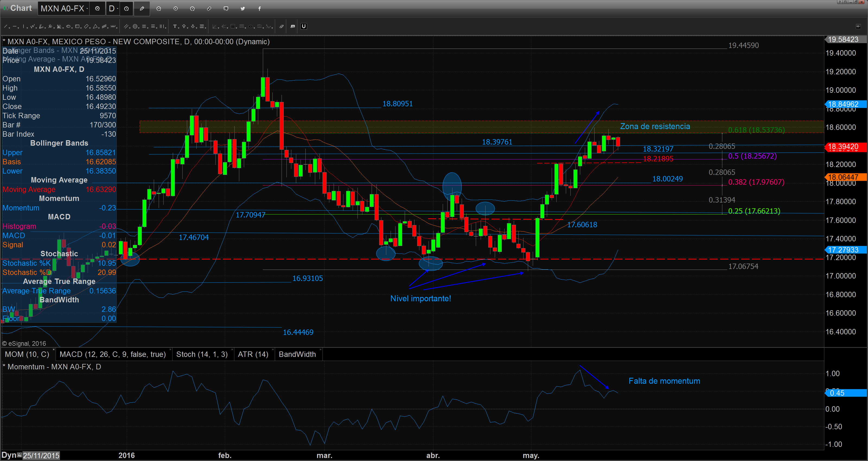
Task: Select the regression channel parallel lines tool
Action: (126, 26)
